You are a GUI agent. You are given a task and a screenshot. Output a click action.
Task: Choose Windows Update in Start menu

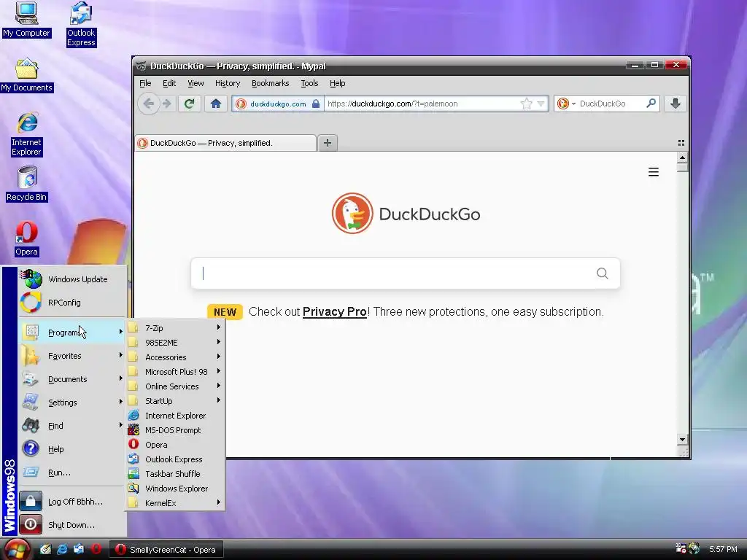72,279
